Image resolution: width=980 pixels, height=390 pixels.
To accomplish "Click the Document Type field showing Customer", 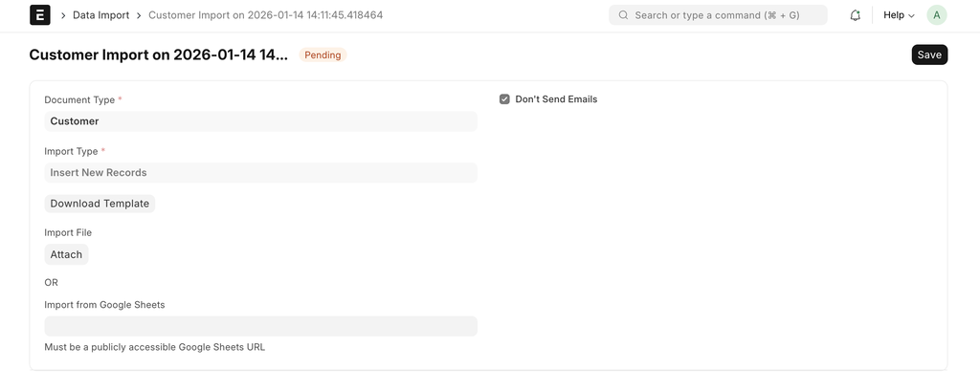I will pyautogui.click(x=260, y=121).
